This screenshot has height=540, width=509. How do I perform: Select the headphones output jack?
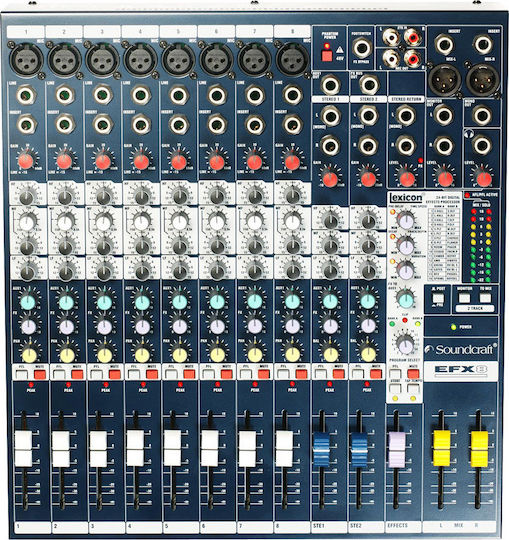(482, 146)
